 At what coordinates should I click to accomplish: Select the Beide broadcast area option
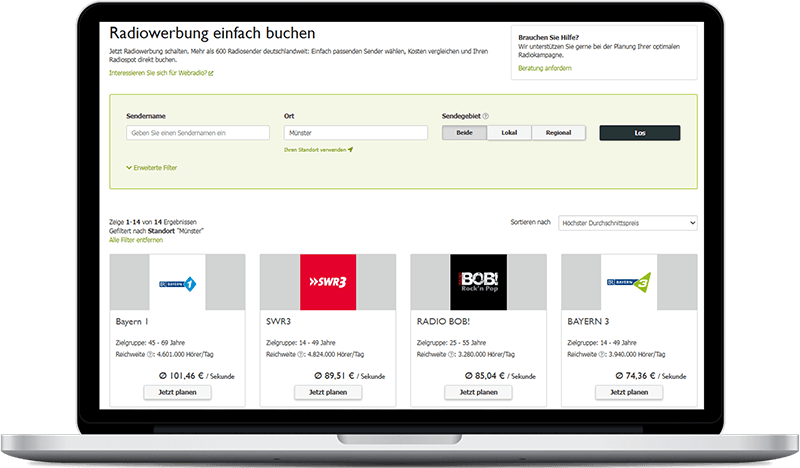(464, 133)
